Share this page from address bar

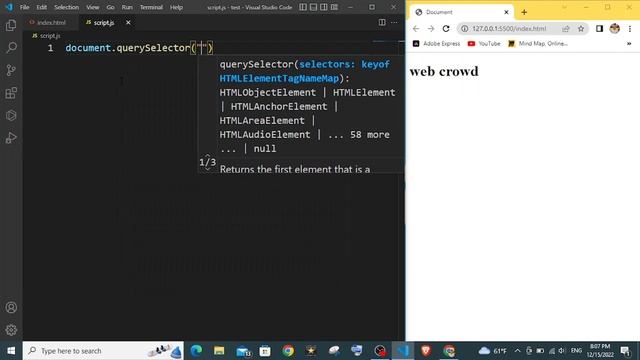(x=566, y=29)
